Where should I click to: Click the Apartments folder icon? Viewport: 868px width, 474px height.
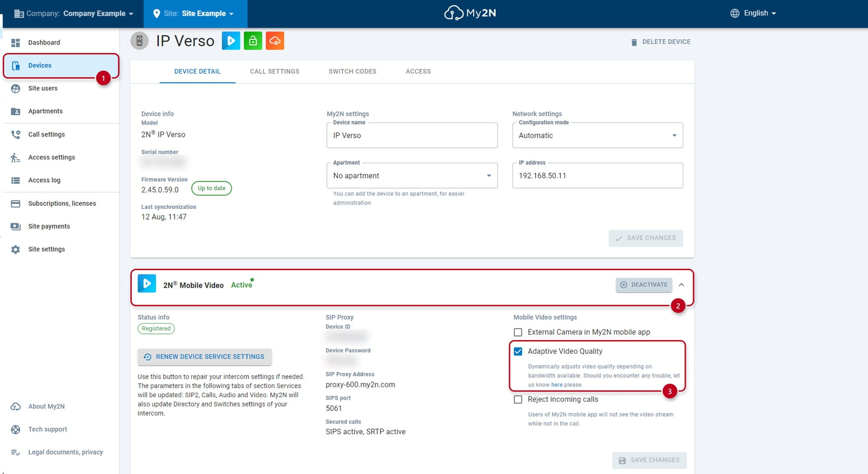15,111
